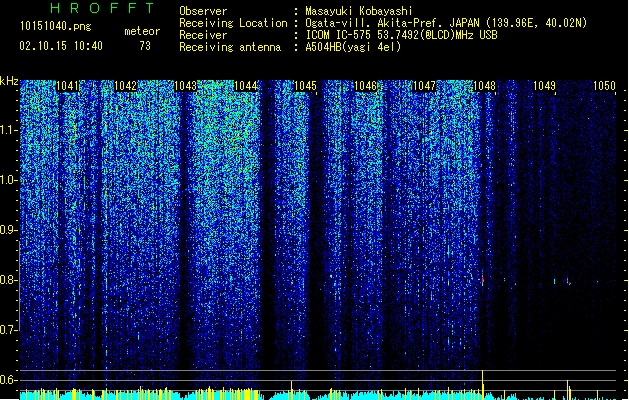Click the 1043 time marker
Screen dimensions: 629x400
tap(186, 86)
